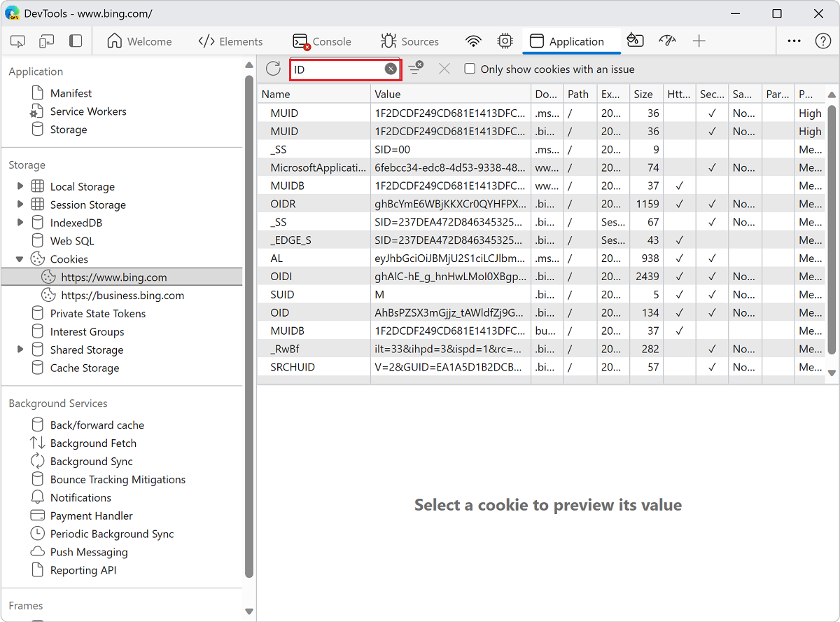
Task: Refresh the cookies list
Action: pos(273,69)
